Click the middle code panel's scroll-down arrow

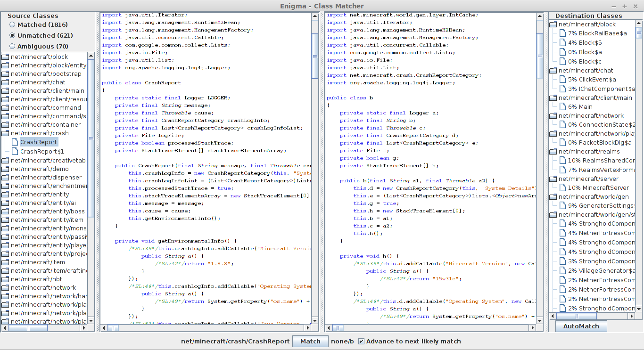point(314,320)
